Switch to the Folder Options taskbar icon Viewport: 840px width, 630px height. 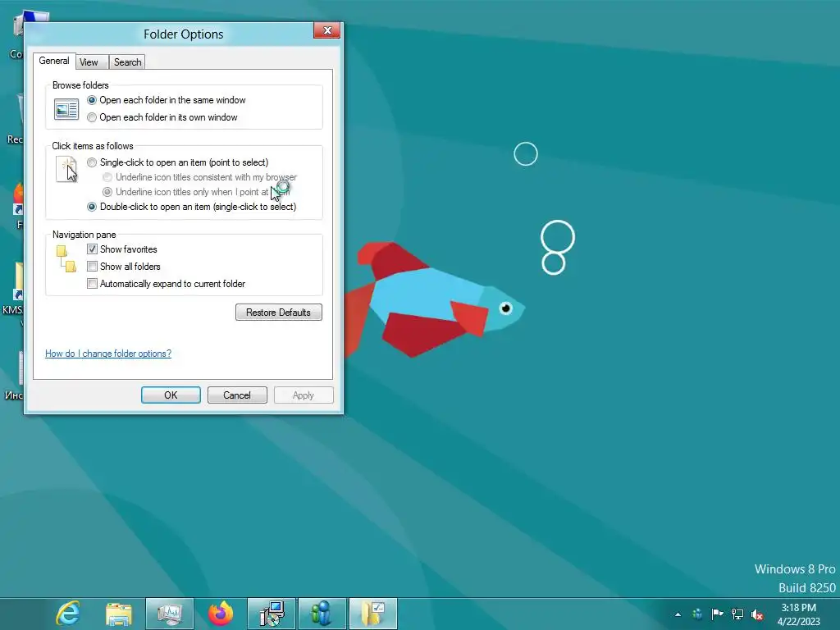pyautogui.click(x=373, y=614)
